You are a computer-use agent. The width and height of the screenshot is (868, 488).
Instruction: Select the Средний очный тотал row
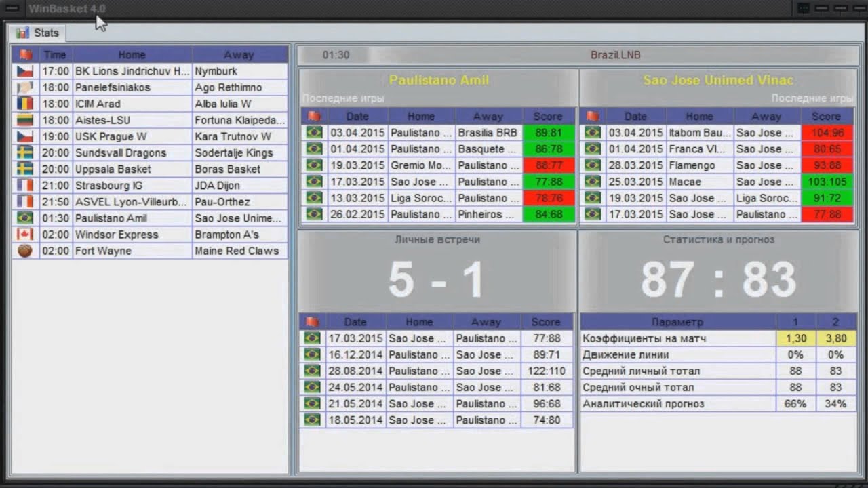coord(718,387)
